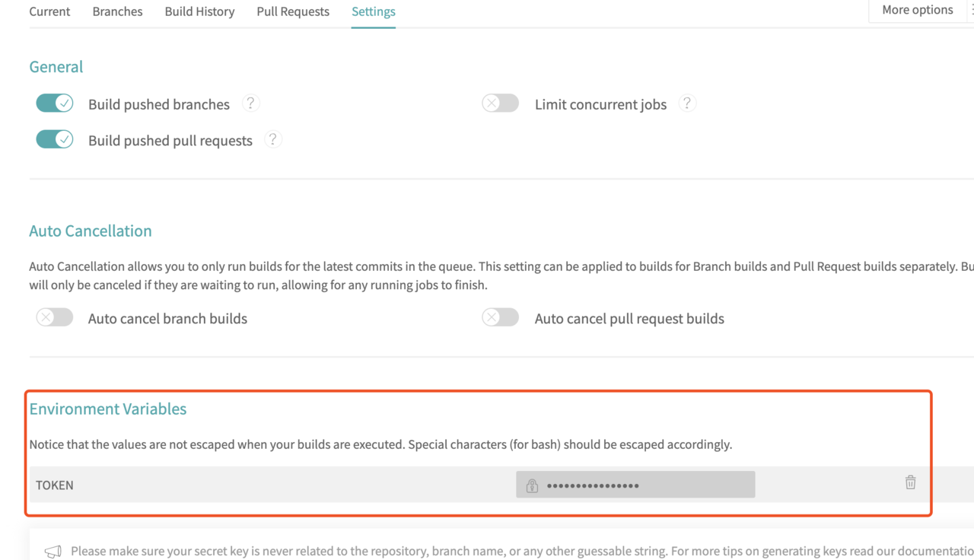The width and height of the screenshot is (974, 560).
Task: View the Pull Requests tab
Action: click(293, 11)
